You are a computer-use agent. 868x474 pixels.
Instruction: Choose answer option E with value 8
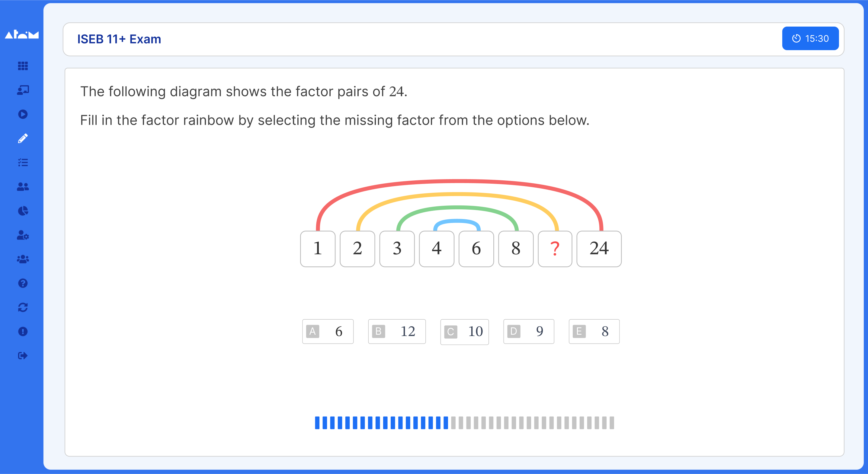tap(594, 331)
